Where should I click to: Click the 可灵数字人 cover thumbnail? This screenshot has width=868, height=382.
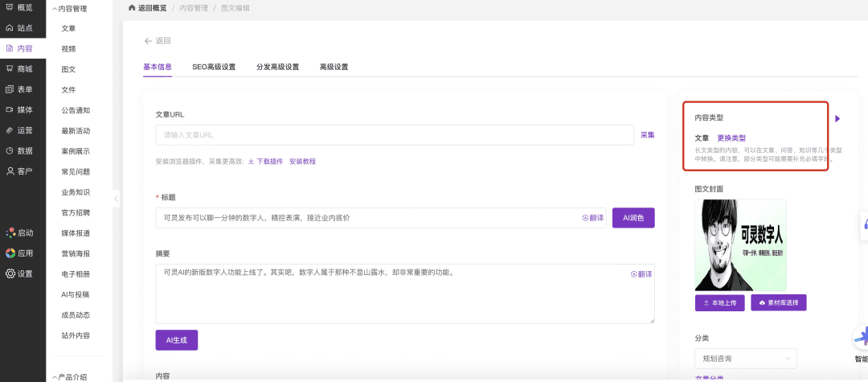click(741, 245)
